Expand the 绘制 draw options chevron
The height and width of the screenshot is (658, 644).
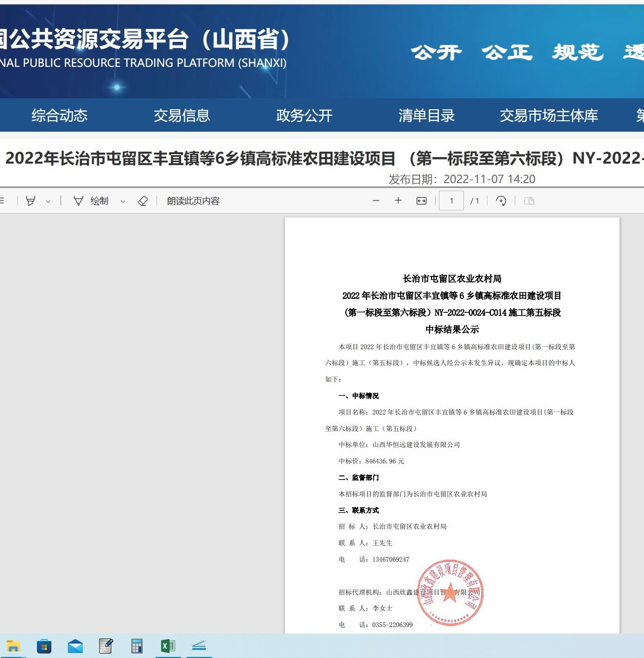coord(123,202)
